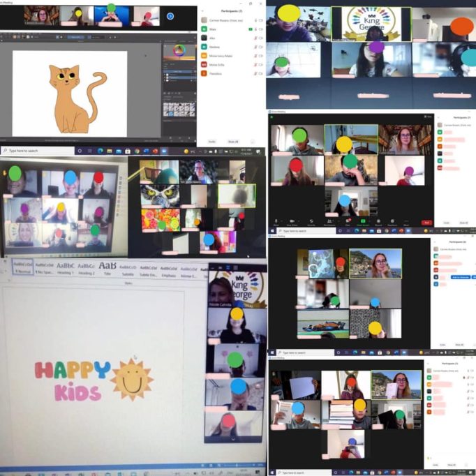Click green Share Screen in Zoom toolbar
Screen dimensions: 476x476
click(363, 222)
